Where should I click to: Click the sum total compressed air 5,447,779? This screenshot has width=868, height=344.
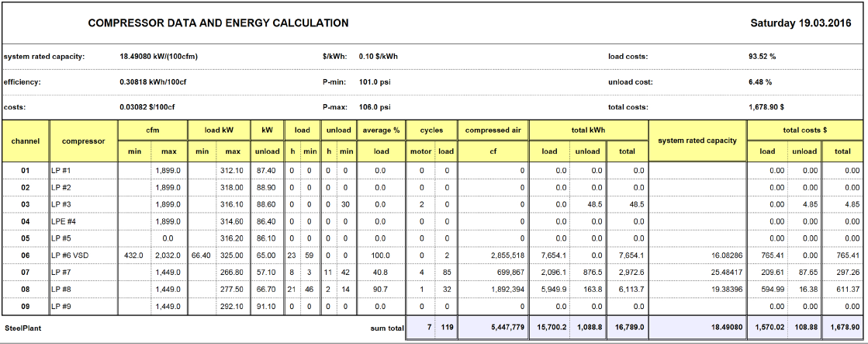(x=507, y=328)
